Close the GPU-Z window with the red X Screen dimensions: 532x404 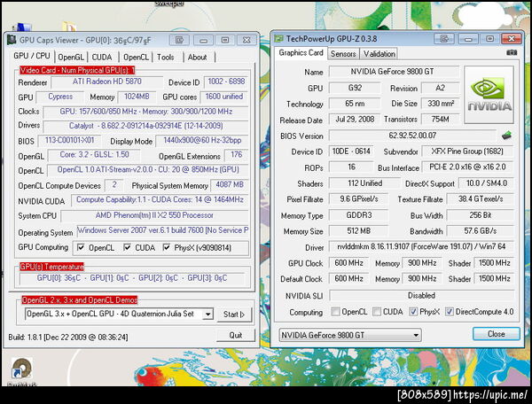coord(512,39)
